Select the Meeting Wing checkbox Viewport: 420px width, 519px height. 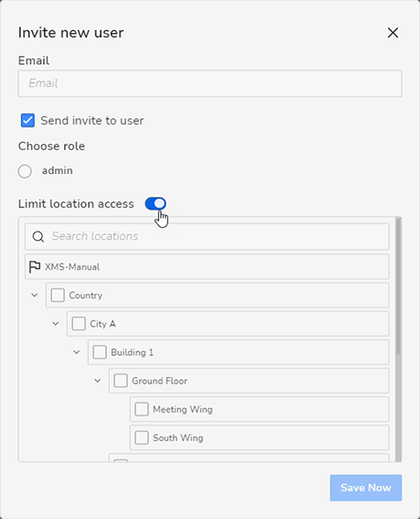coord(142,409)
